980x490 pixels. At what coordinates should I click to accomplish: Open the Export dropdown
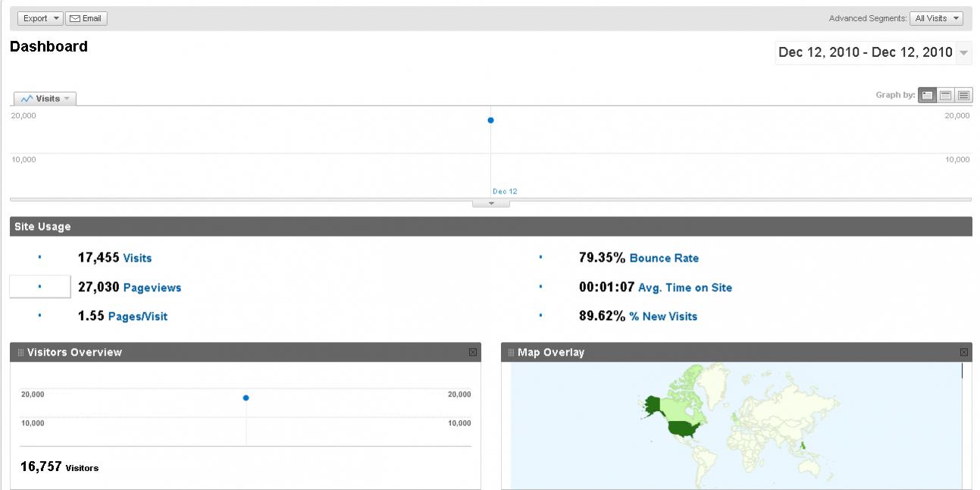(x=40, y=18)
